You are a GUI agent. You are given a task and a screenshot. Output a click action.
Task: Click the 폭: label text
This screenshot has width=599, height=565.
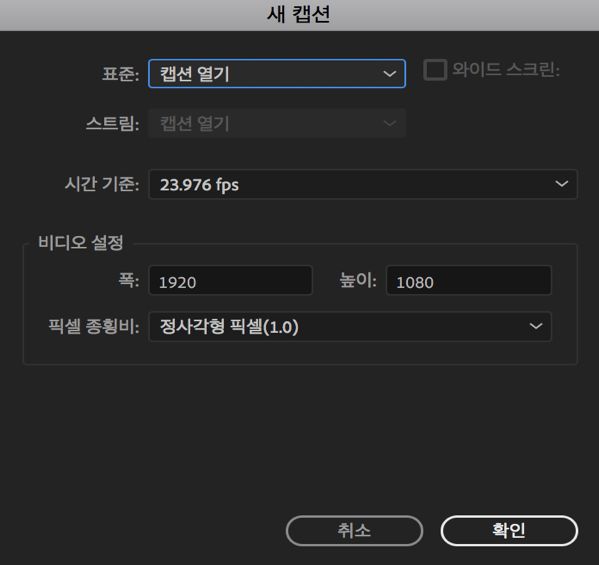coord(129,281)
